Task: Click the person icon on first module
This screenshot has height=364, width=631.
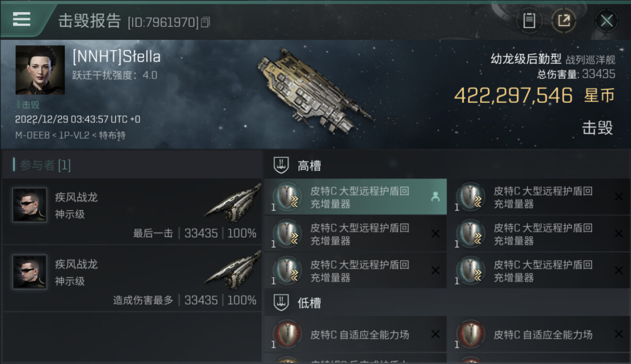Action: point(435,197)
